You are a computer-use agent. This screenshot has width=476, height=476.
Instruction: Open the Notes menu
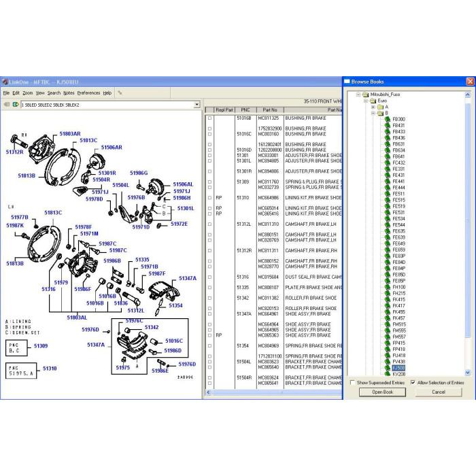pyautogui.click(x=69, y=93)
